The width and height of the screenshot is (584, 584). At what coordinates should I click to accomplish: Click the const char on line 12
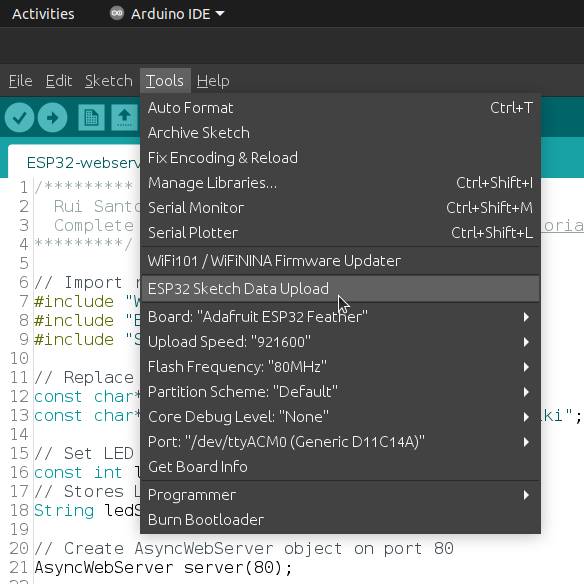pyautogui.click(x=87, y=396)
